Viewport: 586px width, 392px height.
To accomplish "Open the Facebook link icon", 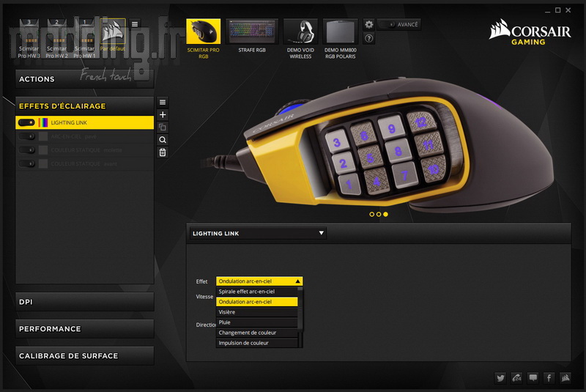I will point(549,378).
